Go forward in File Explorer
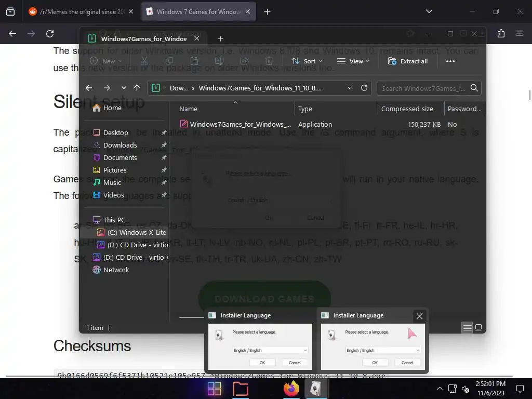 click(x=107, y=88)
